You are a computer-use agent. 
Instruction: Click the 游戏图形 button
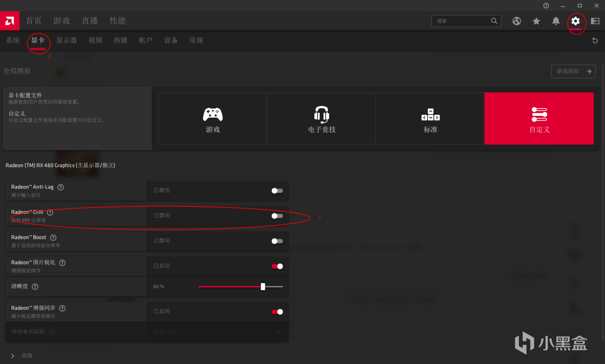pos(573,71)
